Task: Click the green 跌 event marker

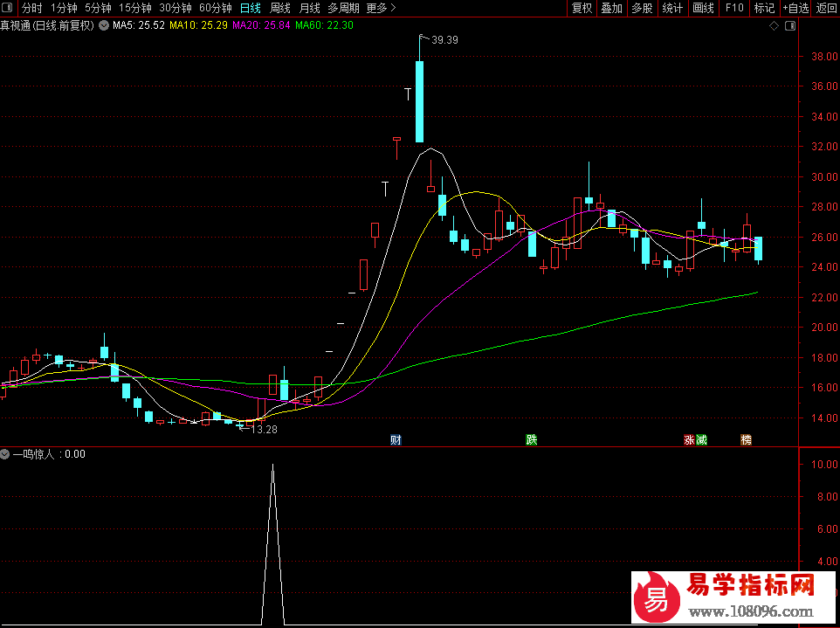Action: coord(531,439)
